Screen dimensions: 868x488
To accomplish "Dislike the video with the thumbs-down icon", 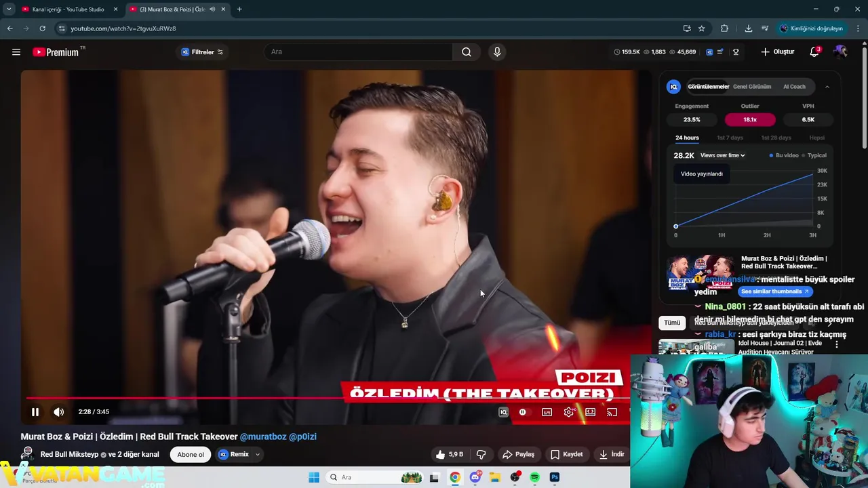I will point(481,454).
